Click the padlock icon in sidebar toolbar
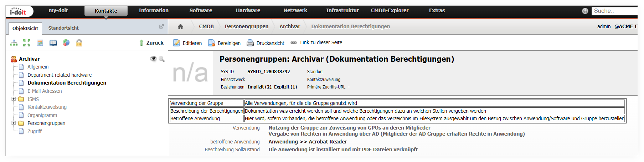The image size is (644, 162). point(79,43)
